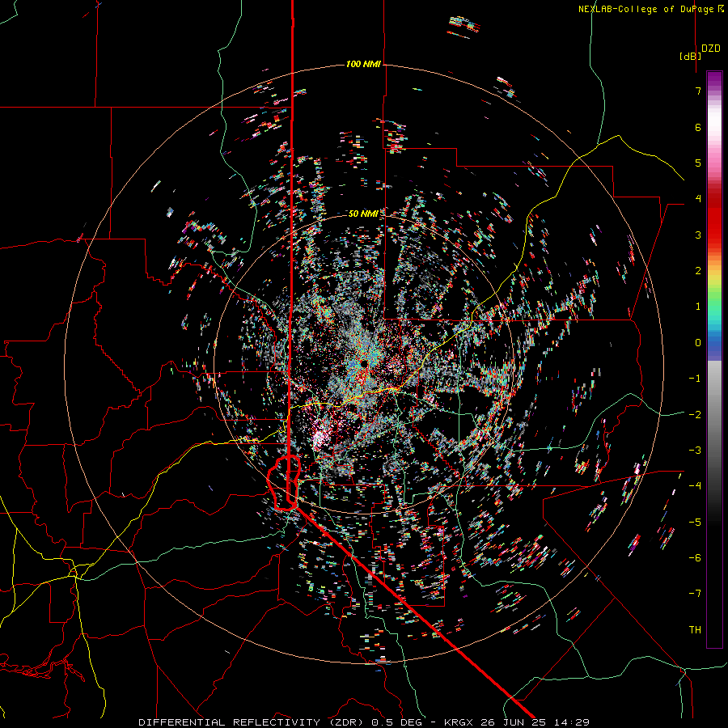The width and height of the screenshot is (728, 728).
Task: Click the red band of color bar
Action: (x=714, y=218)
